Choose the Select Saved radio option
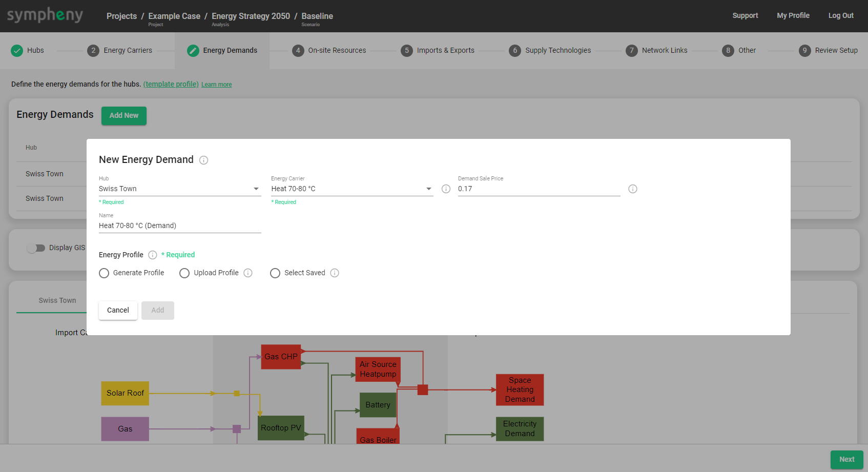This screenshot has width=868, height=472. 275,273
